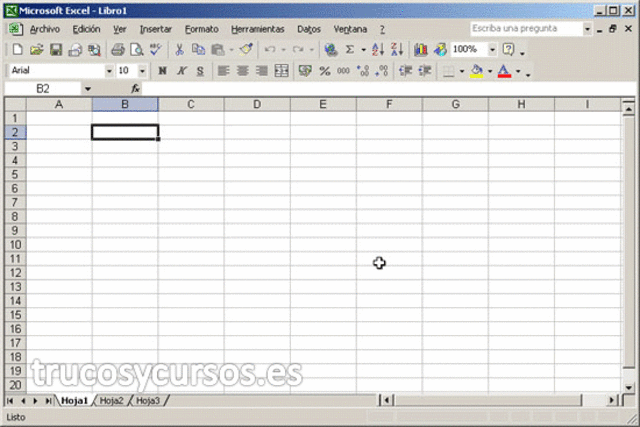Apply thousands separator 000 style
The height and width of the screenshot is (427, 640).
click(x=343, y=71)
